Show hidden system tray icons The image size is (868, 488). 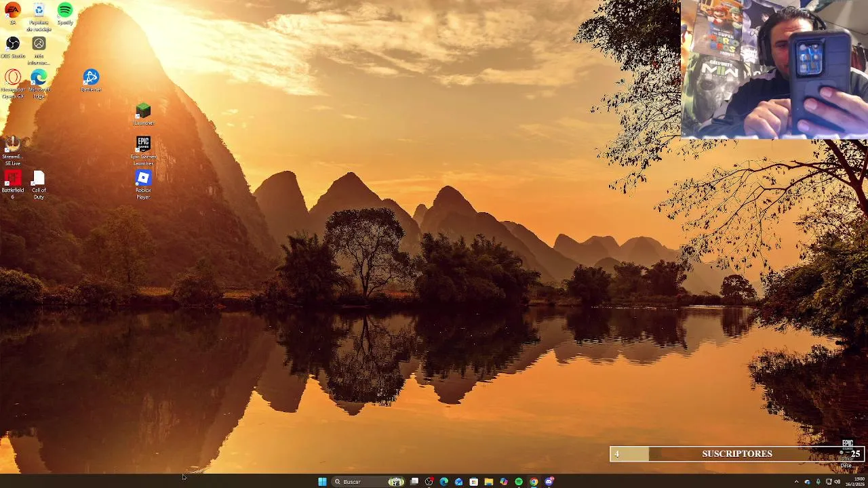pyautogui.click(x=797, y=482)
